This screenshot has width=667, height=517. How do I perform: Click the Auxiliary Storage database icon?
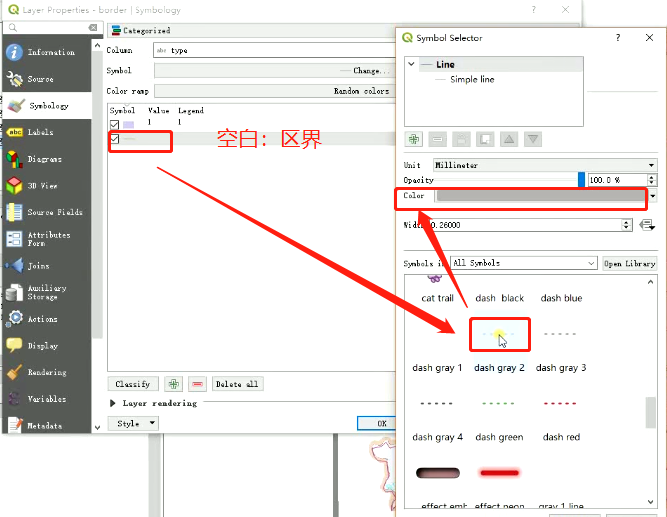[14, 292]
